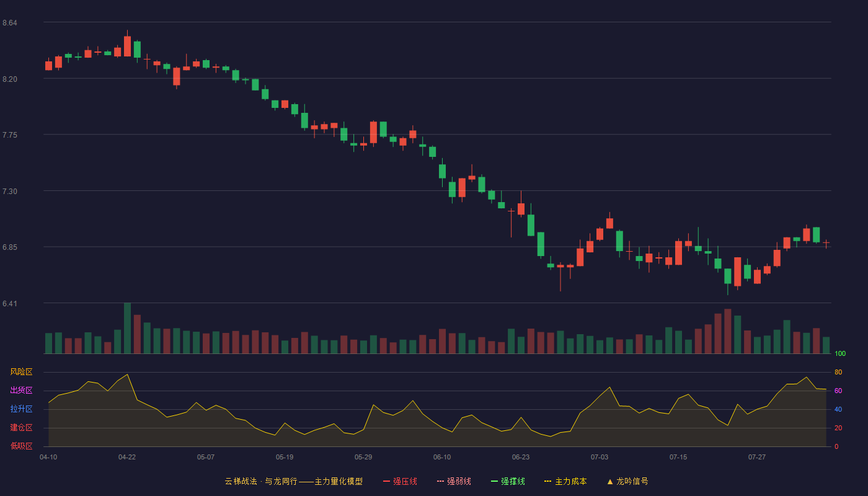Viewport: 868px width, 496px height.
Task: Click the 100 indicator axis value
Action: [840, 353]
